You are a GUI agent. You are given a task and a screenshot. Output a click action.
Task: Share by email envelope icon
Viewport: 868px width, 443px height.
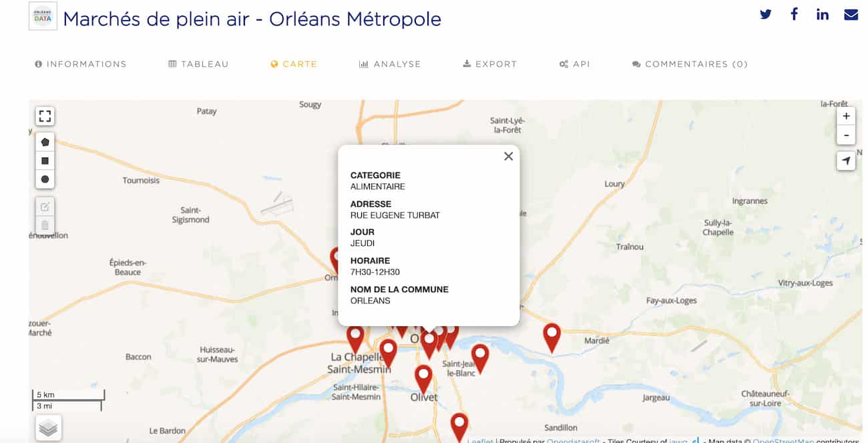tap(851, 15)
